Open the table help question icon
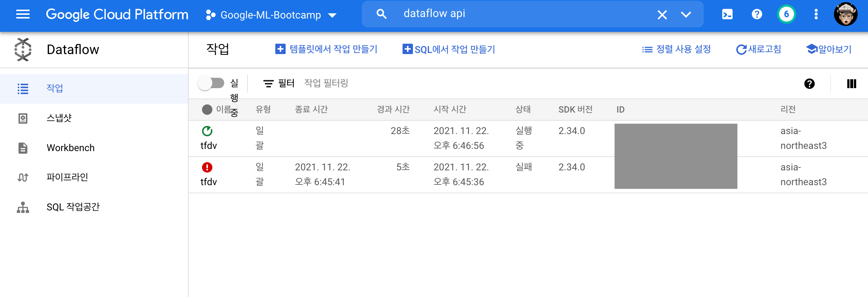The width and height of the screenshot is (868, 297). [810, 84]
